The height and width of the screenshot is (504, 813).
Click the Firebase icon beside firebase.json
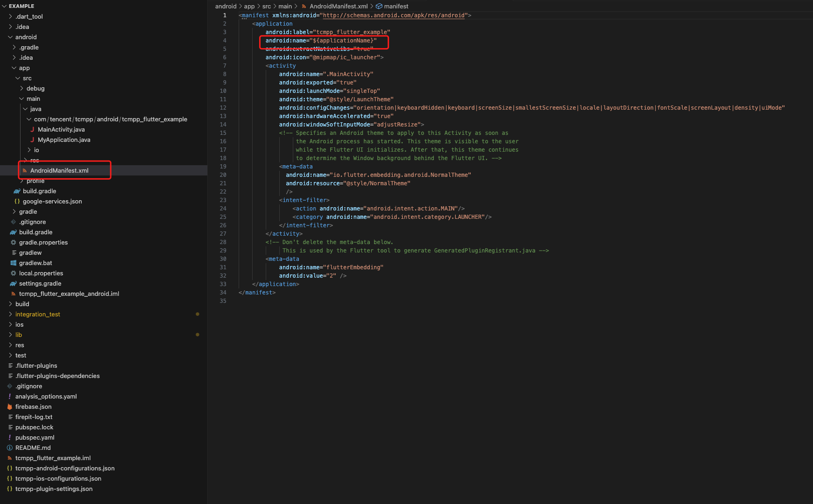(x=10, y=406)
